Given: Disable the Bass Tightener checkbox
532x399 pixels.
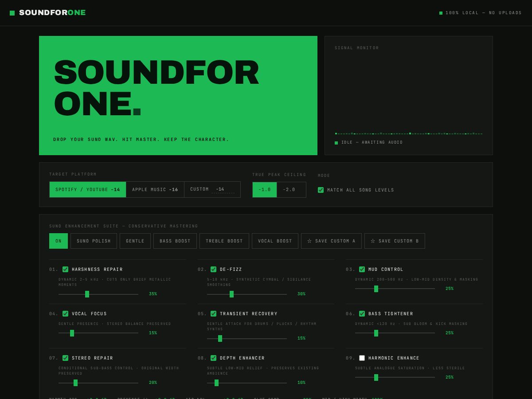Looking at the screenshot, I should point(362,313).
